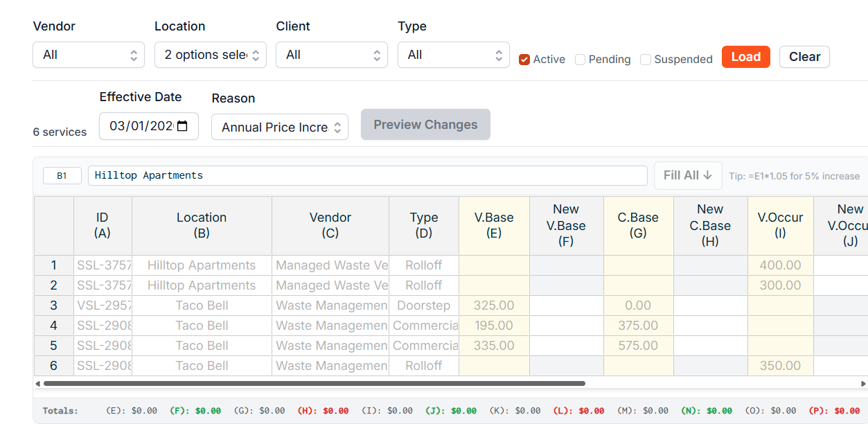Click the left scroll arrow of the grid
868x424 pixels.
[37, 383]
